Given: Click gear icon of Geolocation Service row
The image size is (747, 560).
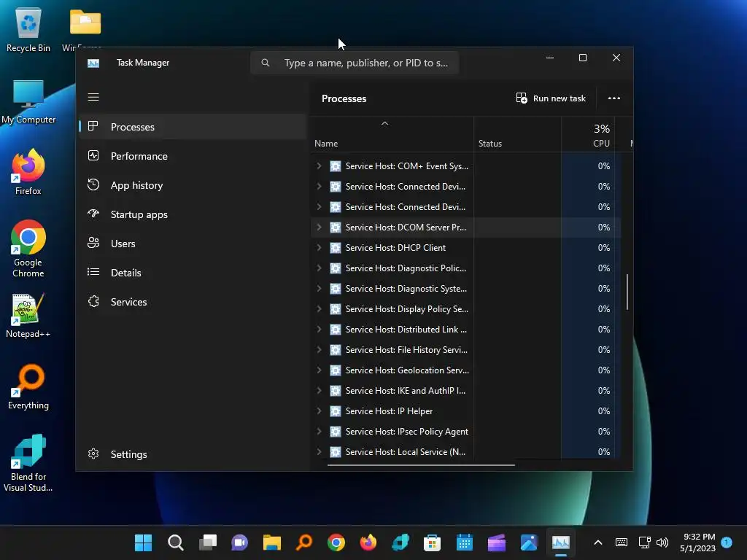Looking at the screenshot, I should click(x=336, y=370).
